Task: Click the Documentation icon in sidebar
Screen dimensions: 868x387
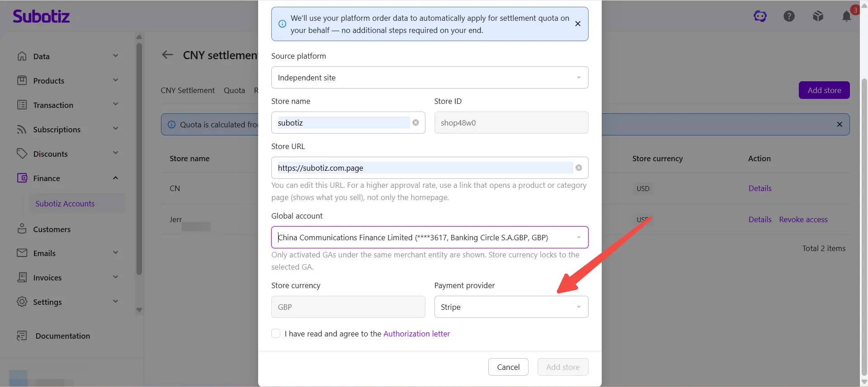Action: pyautogui.click(x=22, y=336)
